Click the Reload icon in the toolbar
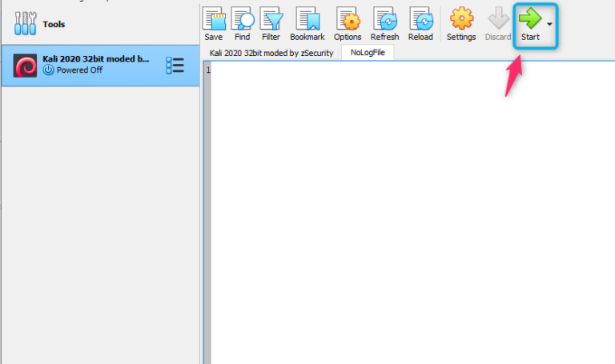The image size is (615, 364). pyautogui.click(x=420, y=19)
